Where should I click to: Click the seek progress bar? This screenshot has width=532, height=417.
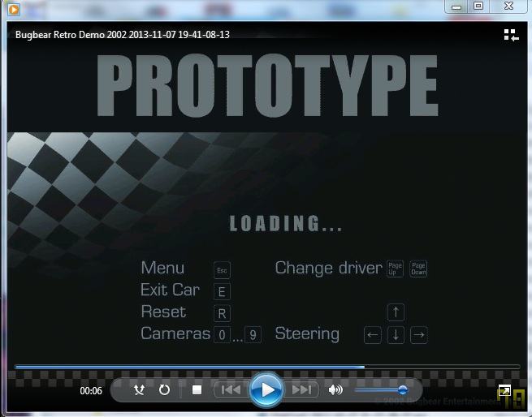[267, 367]
